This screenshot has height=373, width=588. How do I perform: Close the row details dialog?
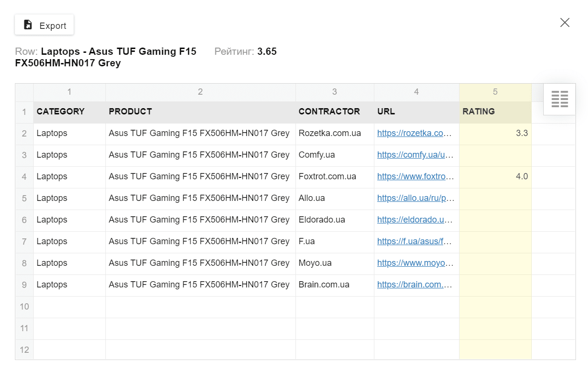coord(564,23)
